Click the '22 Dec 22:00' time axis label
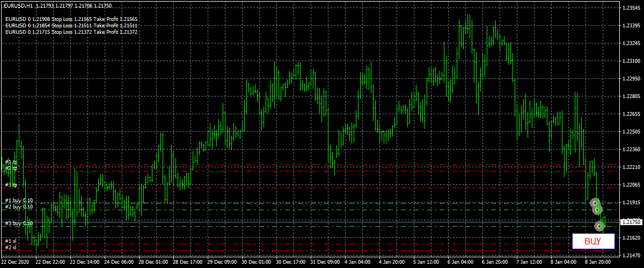The height and width of the screenshot is (268, 644). pos(50,263)
